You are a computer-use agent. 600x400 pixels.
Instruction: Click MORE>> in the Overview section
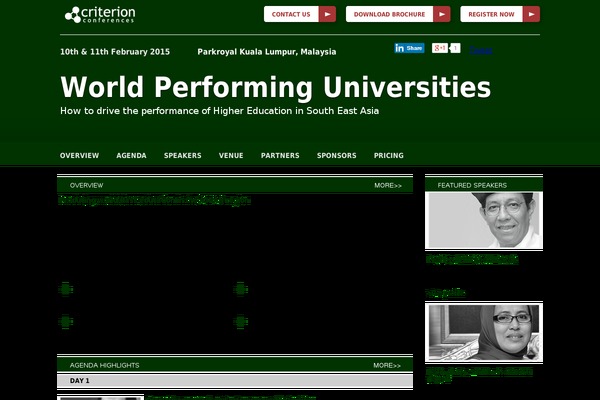click(x=388, y=185)
